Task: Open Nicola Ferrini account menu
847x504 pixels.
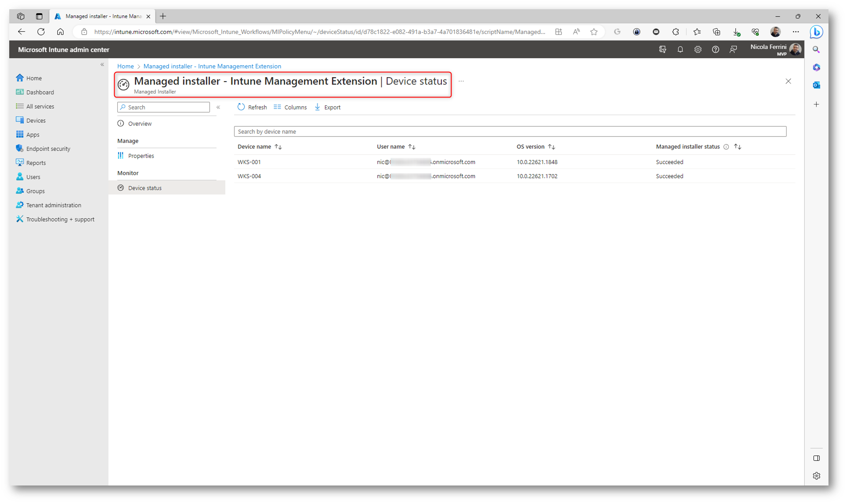Action: [775, 50]
